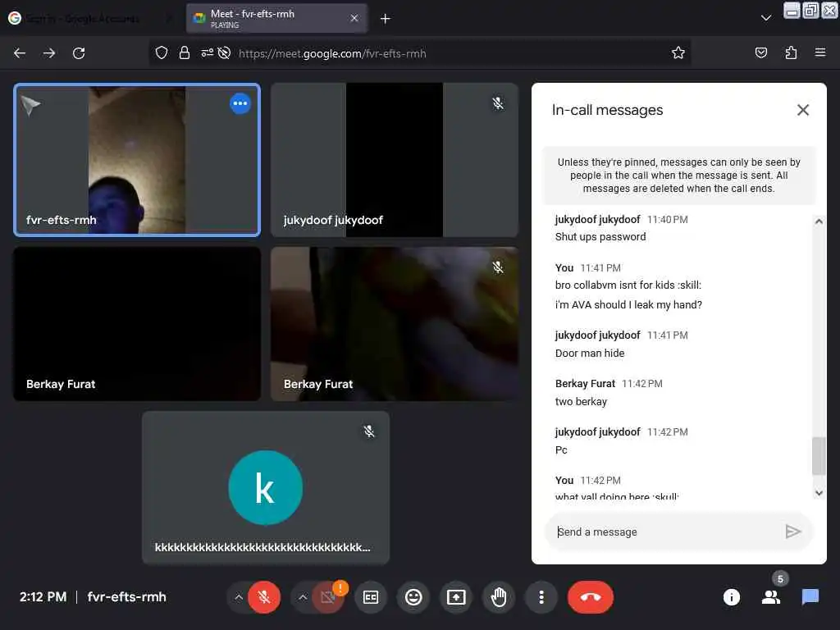The width and height of the screenshot is (840, 630).
Task: Go forward with the browser forward arrow
Action: pyautogui.click(x=49, y=53)
